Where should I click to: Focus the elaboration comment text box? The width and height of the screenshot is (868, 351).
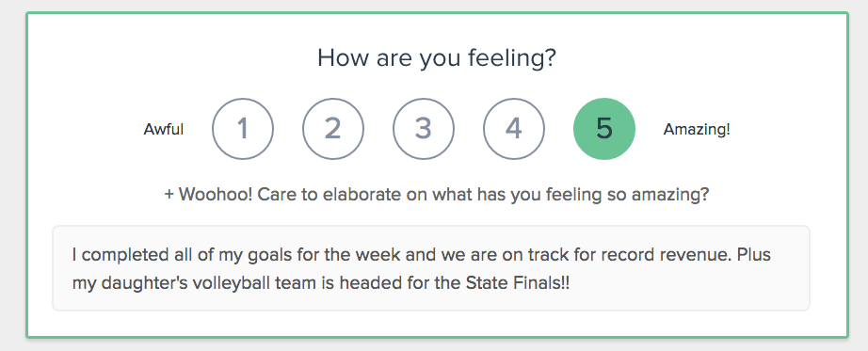[x=430, y=268]
